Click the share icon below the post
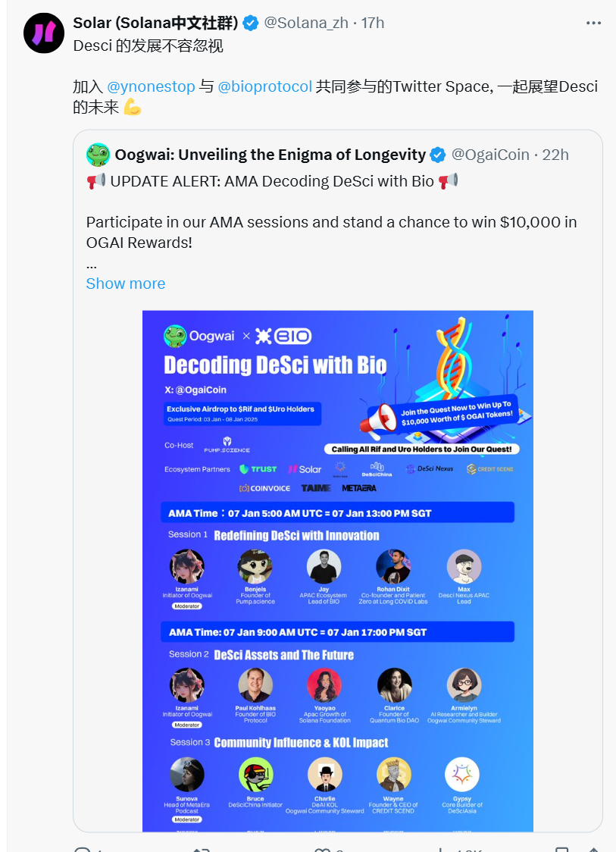The height and width of the screenshot is (852, 616). pos(595,849)
